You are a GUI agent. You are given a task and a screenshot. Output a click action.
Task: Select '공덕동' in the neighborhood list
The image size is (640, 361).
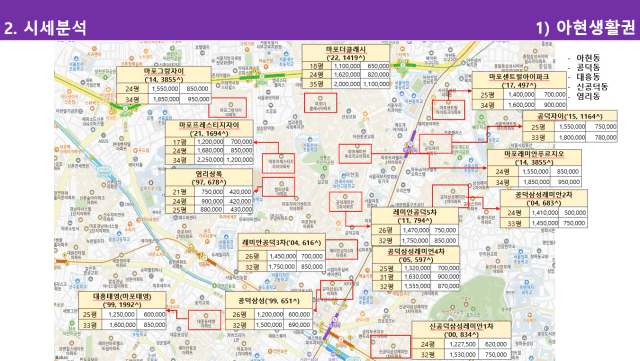[x=588, y=67]
